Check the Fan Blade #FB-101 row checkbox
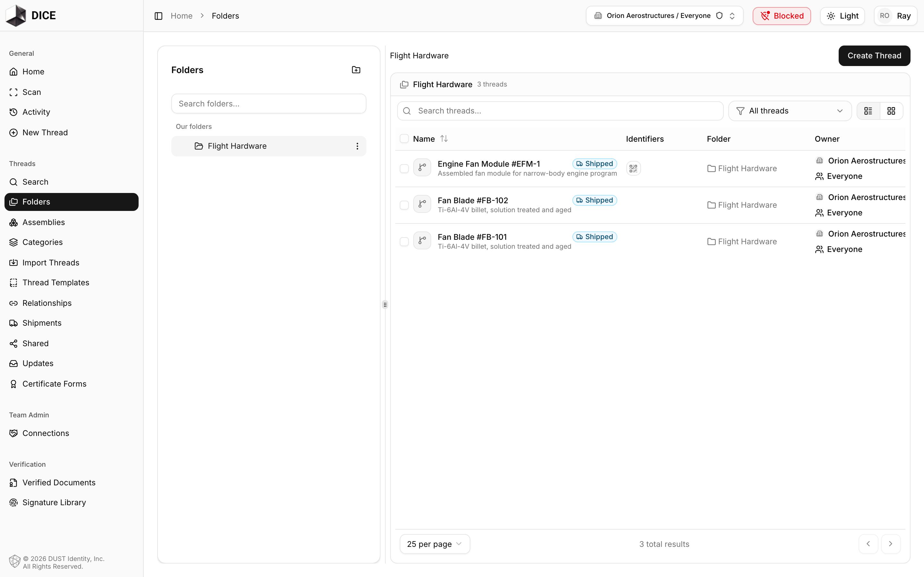Image resolution: width=924 pixels, height=577 pixels. tap(404, 242)
